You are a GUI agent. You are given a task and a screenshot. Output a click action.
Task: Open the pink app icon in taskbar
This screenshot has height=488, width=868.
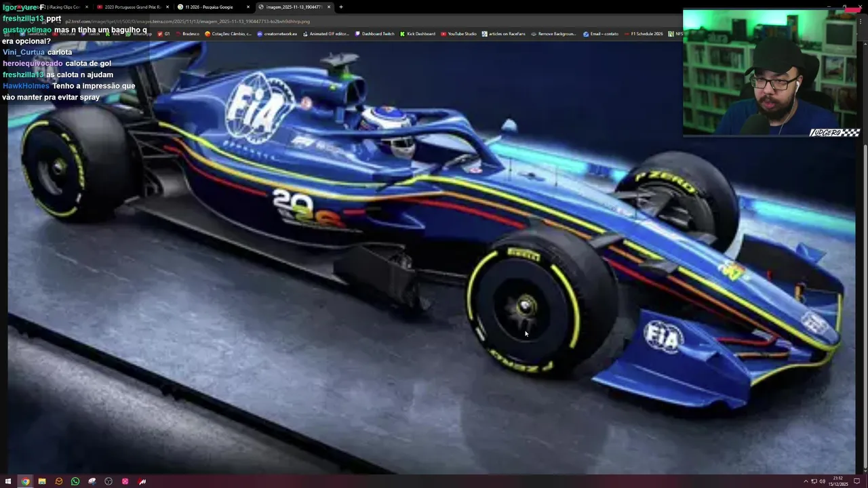(125, 481)
